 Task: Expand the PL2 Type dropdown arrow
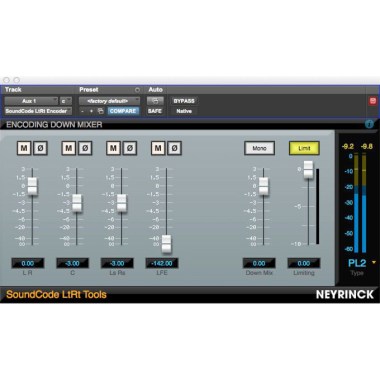tap(374, 263)
